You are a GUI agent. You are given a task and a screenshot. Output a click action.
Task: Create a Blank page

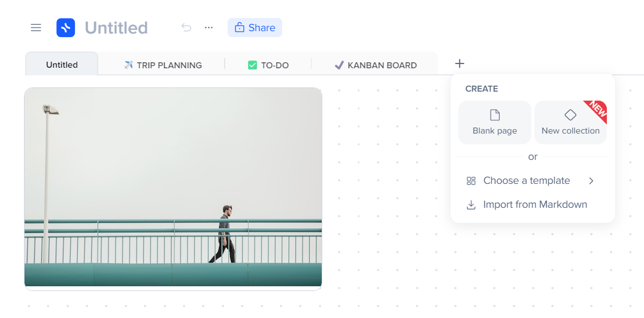tap(494, 122)
